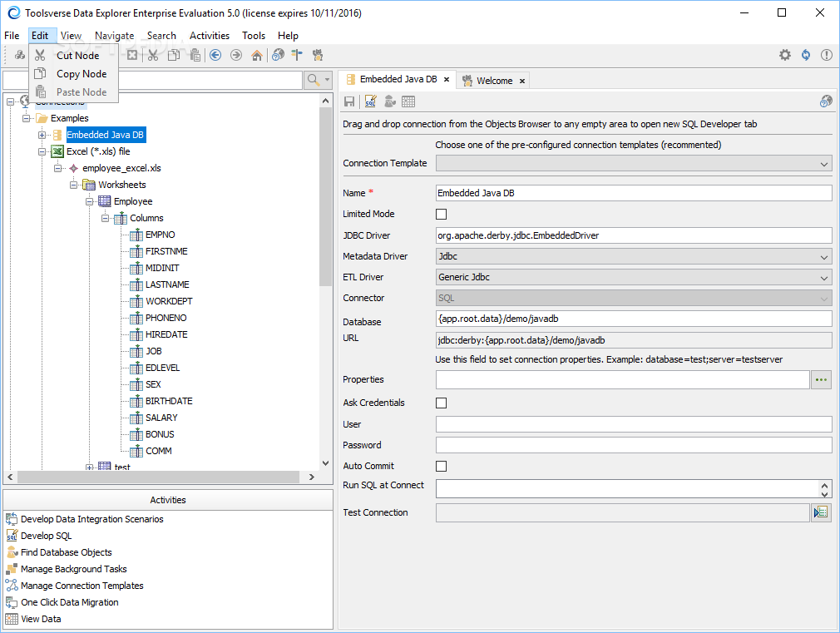
Task: Open the Tools menu
Action: (254, 36)
